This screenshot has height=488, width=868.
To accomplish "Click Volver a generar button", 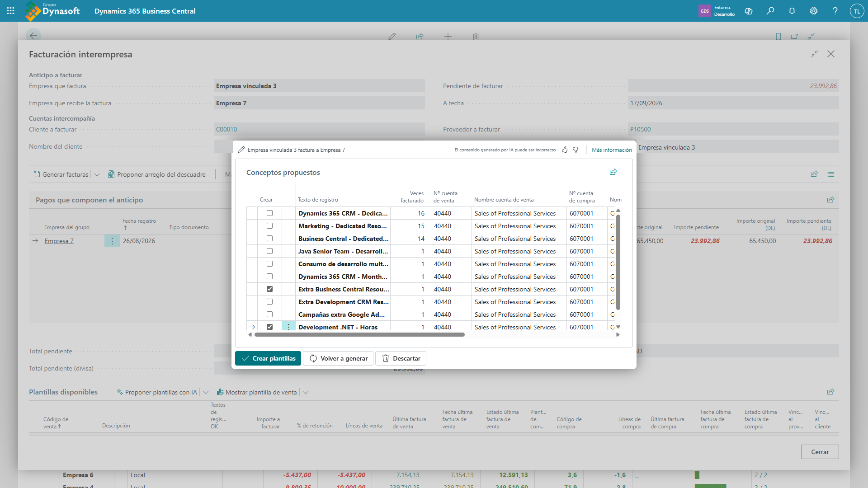I will pos(338,358).
